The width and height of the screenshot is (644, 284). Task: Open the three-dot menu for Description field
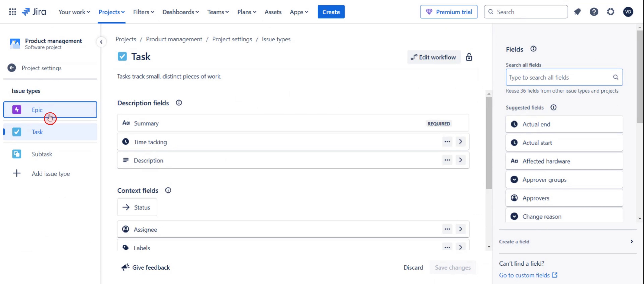pos(447,160)
